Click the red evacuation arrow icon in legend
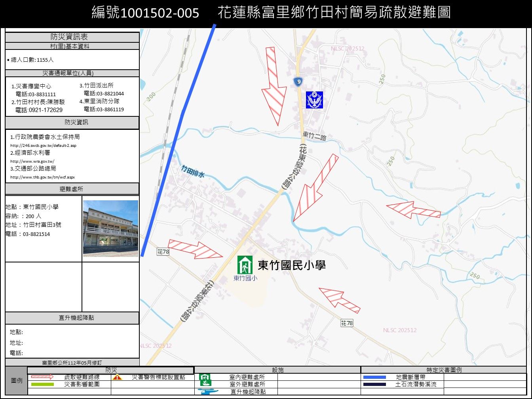532x399 pixels. tap(42, 377)
